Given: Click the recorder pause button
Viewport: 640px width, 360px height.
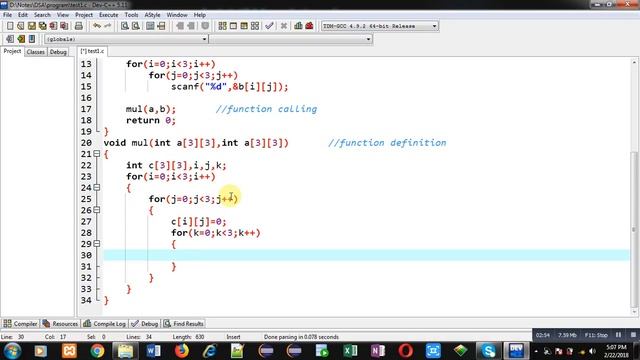Looking at the screenshot, I should coord(618,335).
